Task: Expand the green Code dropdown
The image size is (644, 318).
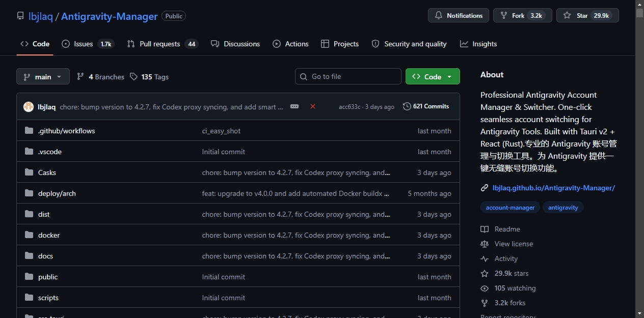Action: tap(433, 76)
